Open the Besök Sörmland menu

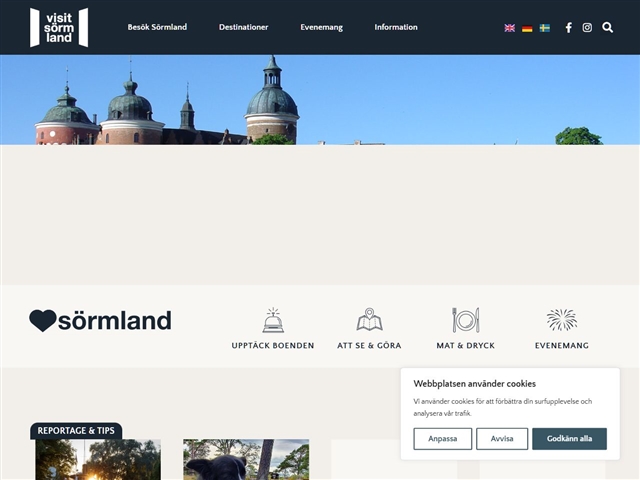coord(157,27)
